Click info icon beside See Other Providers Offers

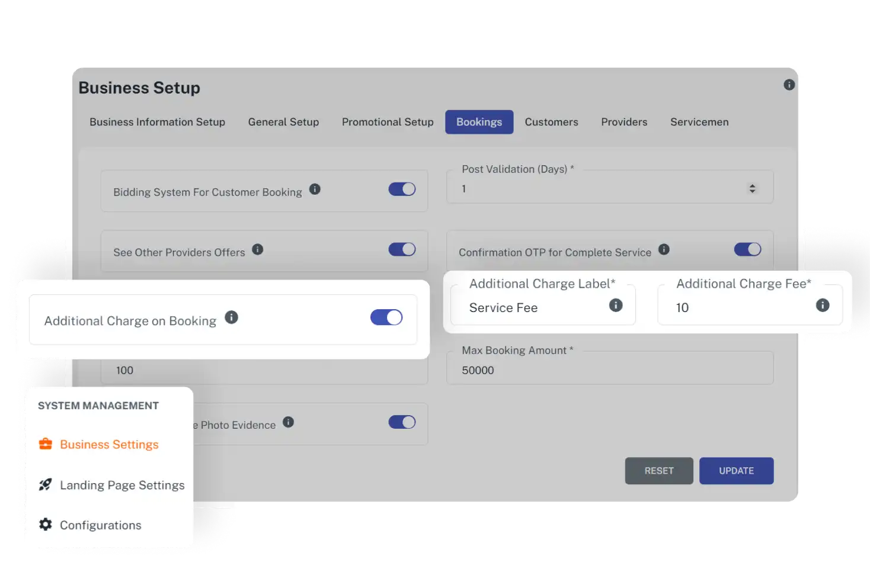tap(257, 249)
